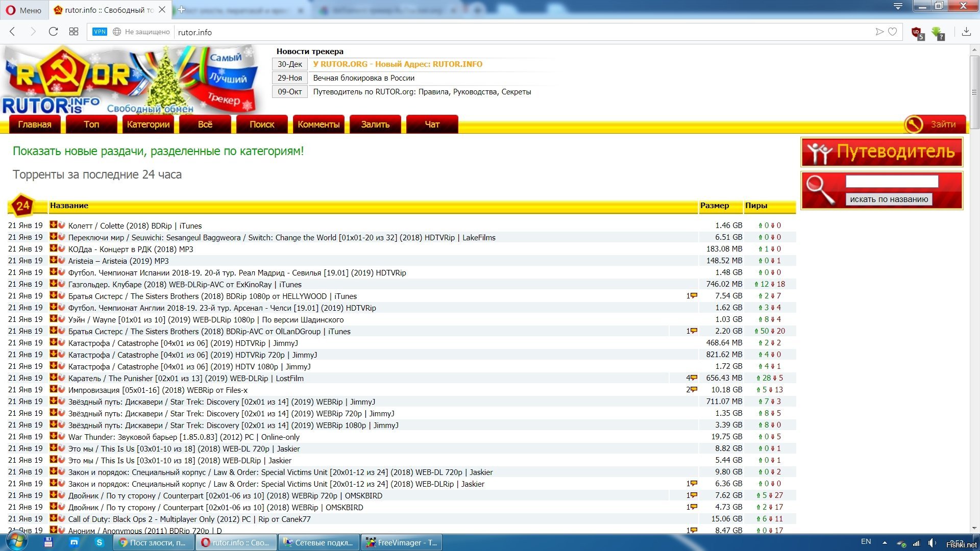This screenshot has width=980, height=551.
Task: Click magnet icon next to War Thunder torrent
Action: pos(61,436)
